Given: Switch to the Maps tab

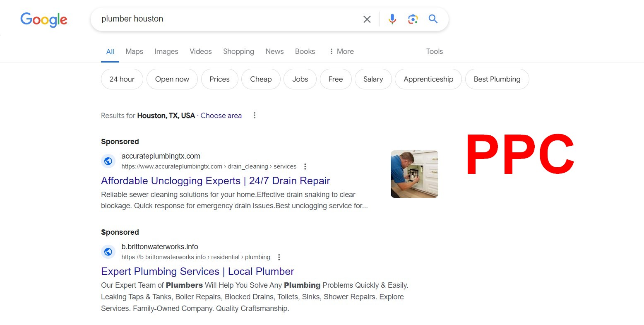Looking at the screenshot, I should (134, 51).
